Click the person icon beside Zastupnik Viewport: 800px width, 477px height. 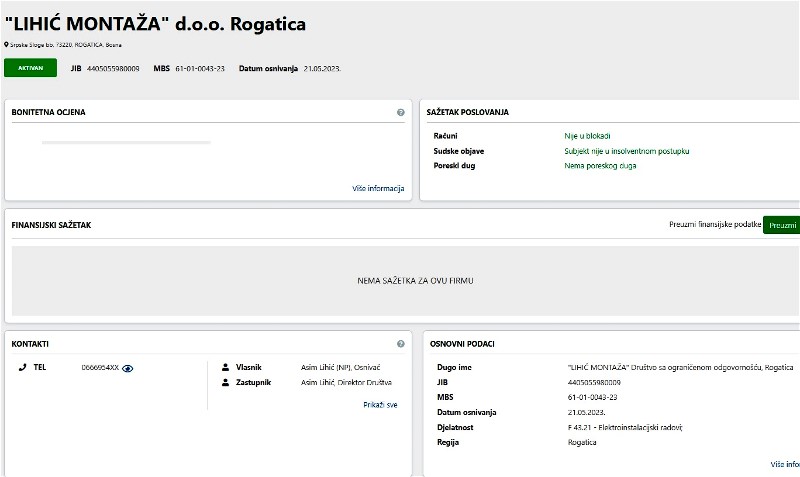coord(225,382)
